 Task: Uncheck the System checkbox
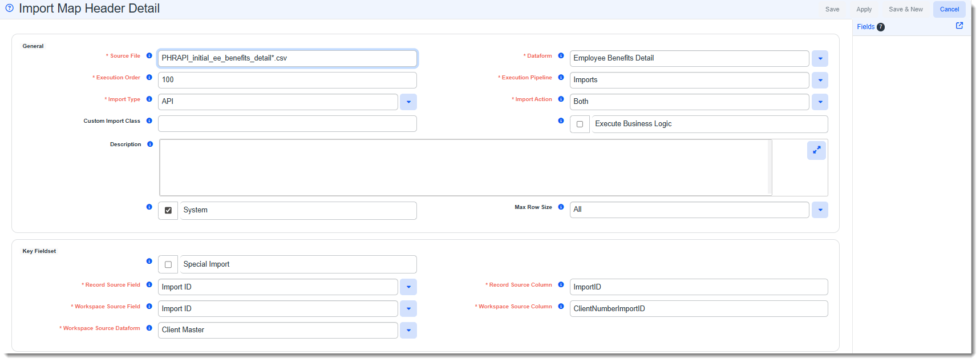[168, 210]
